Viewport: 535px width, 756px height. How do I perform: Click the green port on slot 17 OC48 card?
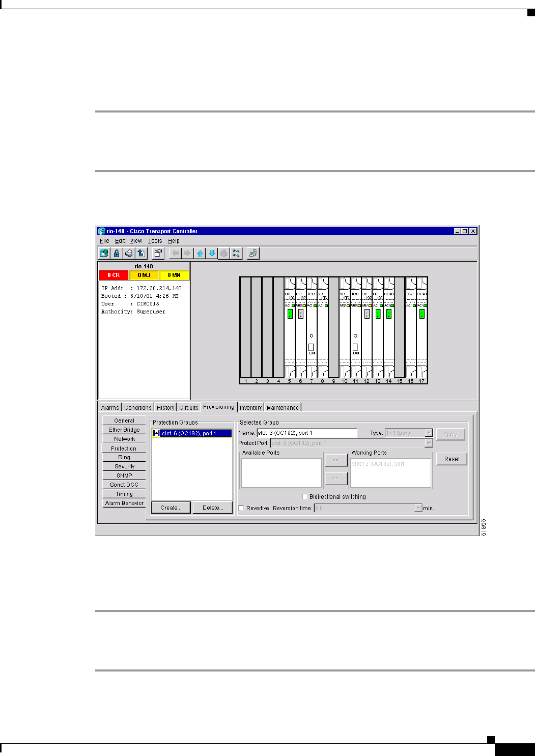(x=421, y=314)
